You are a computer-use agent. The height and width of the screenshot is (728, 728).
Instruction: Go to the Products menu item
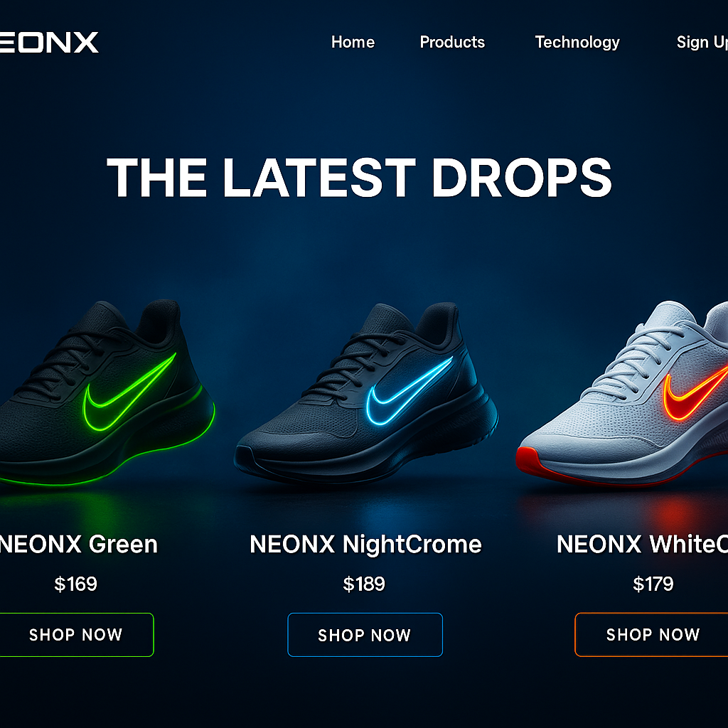pos(452,42)
